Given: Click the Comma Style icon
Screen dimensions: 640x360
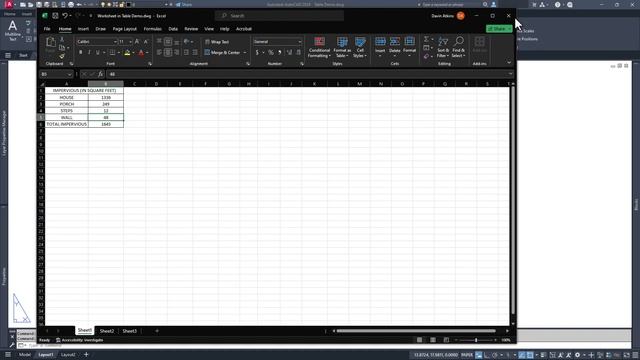Looking at the screenshot, I should click(x=280, y=53).
